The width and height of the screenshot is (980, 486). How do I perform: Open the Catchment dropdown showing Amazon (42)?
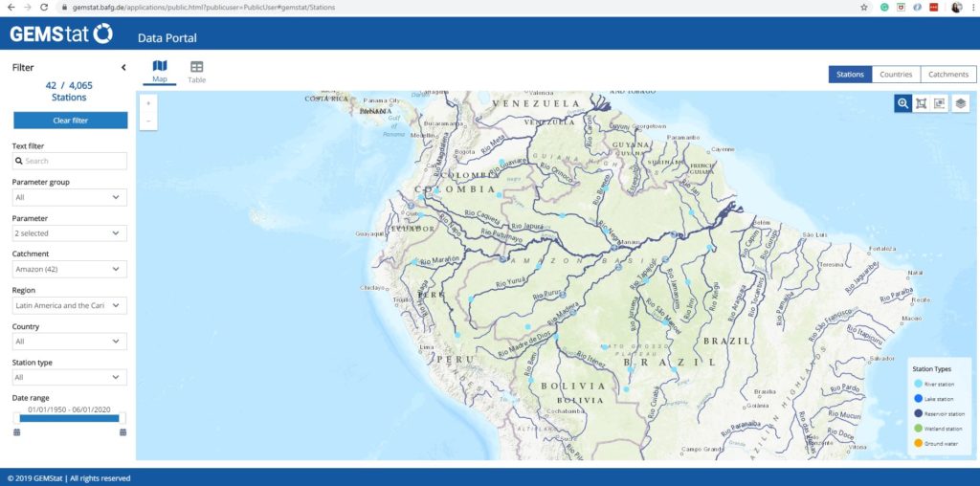click(69, 269)
